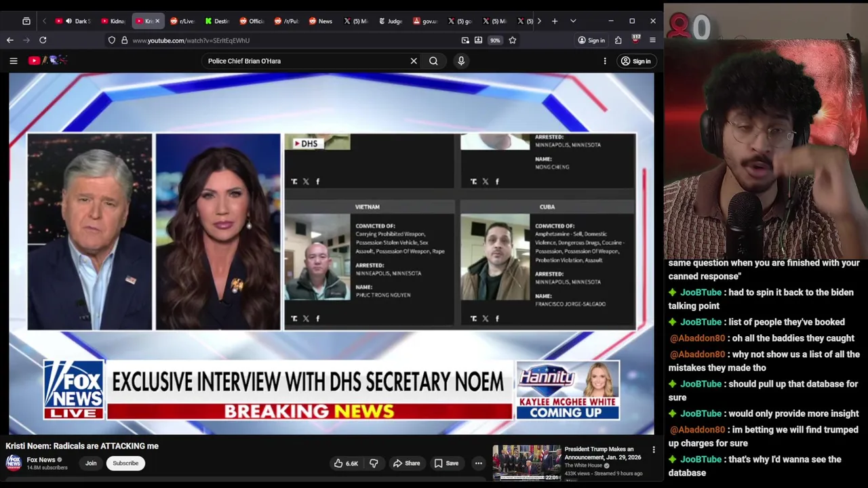Open YouTube settings three-dot menu
868x488 pixels.
point(605,61)
